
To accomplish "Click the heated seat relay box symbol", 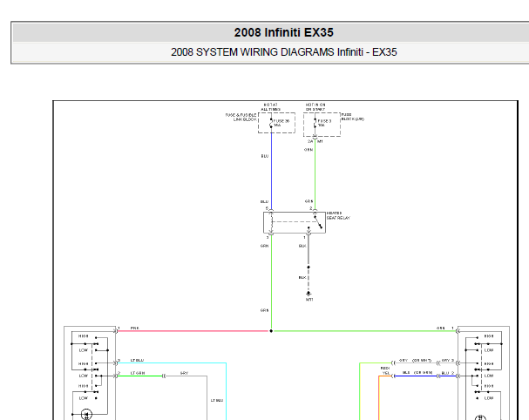I will pos(295,222).
